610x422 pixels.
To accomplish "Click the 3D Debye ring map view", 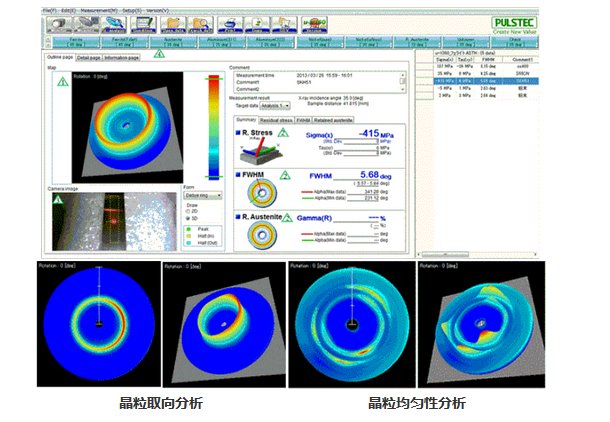I will [127, 127].
